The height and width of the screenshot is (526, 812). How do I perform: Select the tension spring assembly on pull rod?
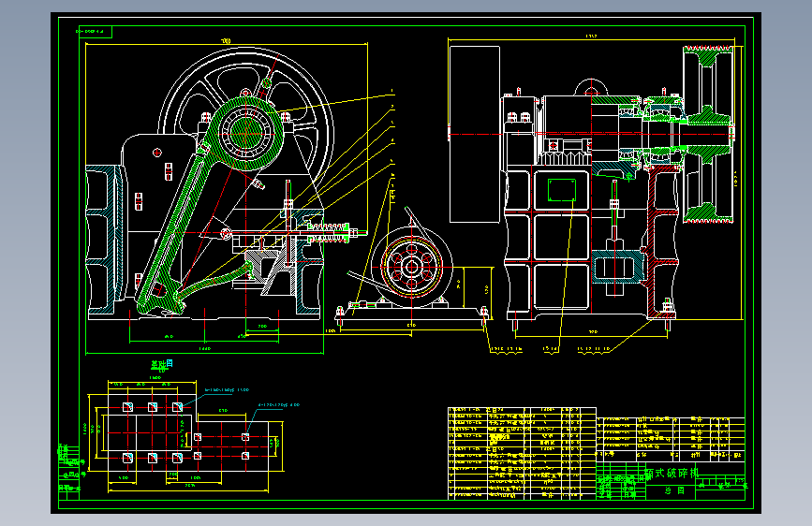329,232
